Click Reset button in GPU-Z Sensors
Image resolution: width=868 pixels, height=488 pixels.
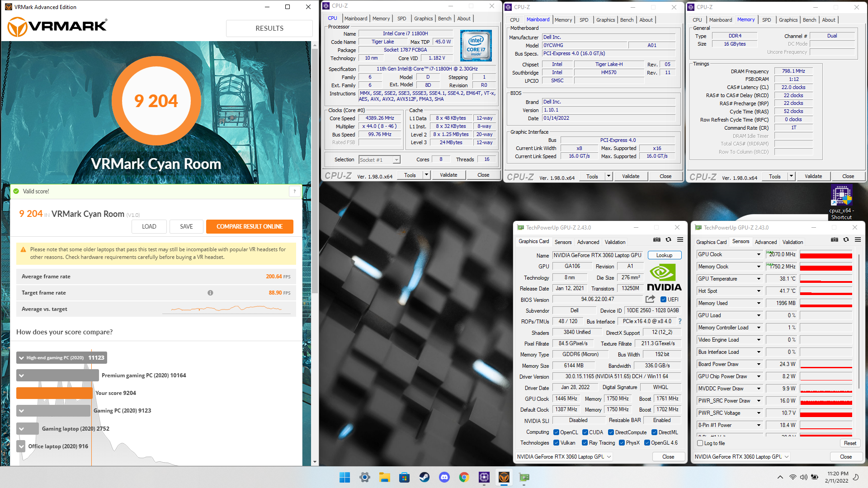850,443
